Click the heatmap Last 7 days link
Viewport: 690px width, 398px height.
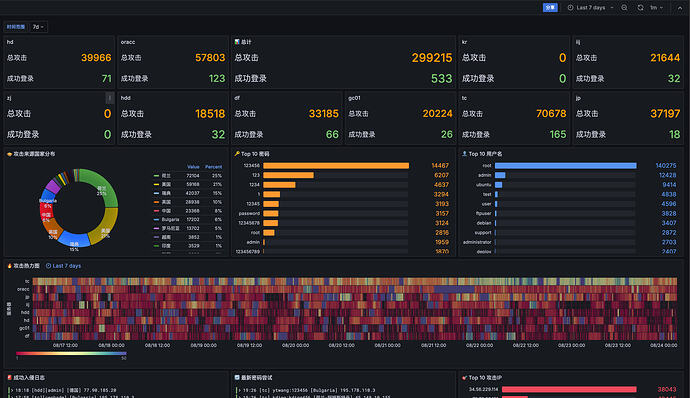(67, 265)
